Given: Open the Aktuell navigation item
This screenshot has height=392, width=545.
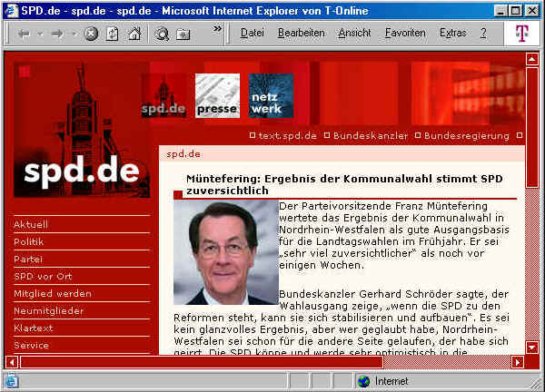Looking at the screenshot, I should (82, 224).
